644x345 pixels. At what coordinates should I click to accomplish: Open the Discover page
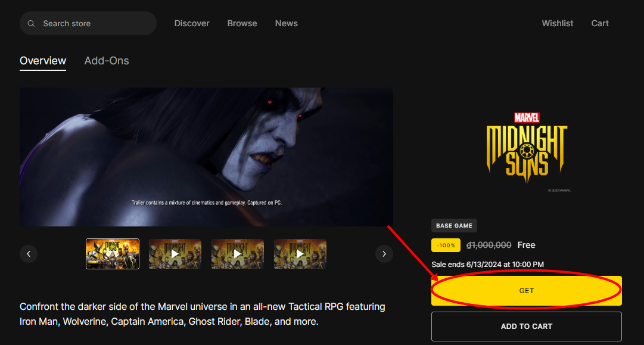point(192,23)
